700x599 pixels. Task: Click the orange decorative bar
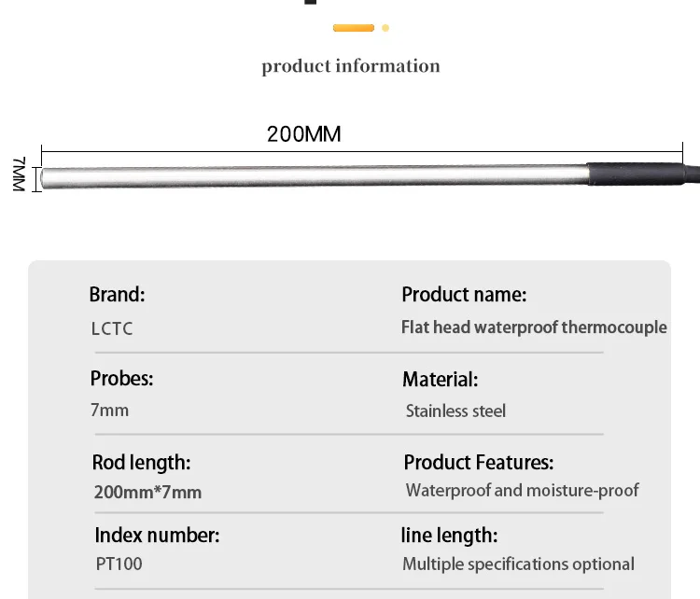(354, 28)
